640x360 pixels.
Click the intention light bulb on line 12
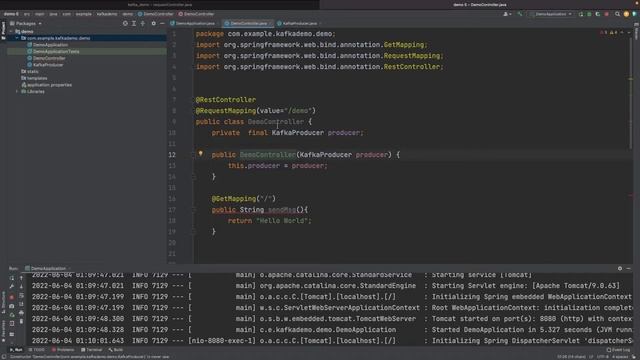(200, 153)
